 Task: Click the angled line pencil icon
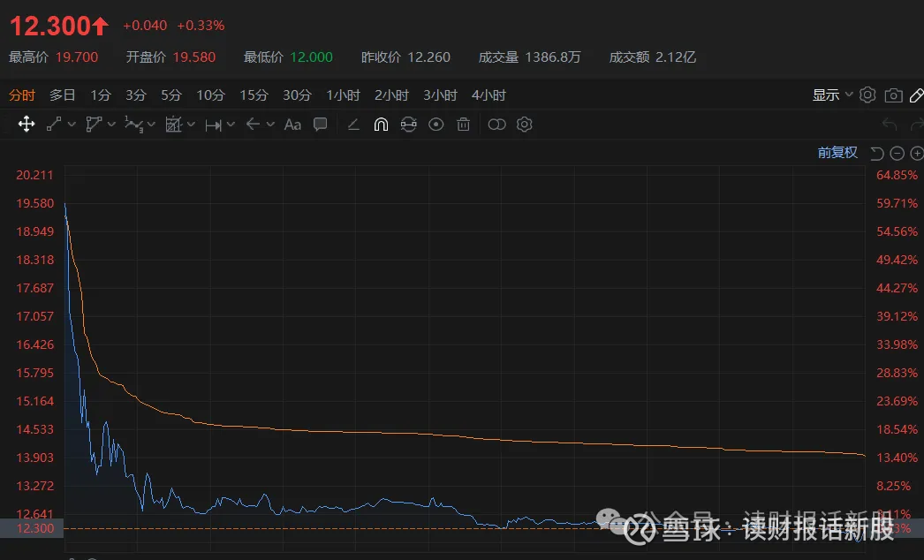[x=353, y=125]
